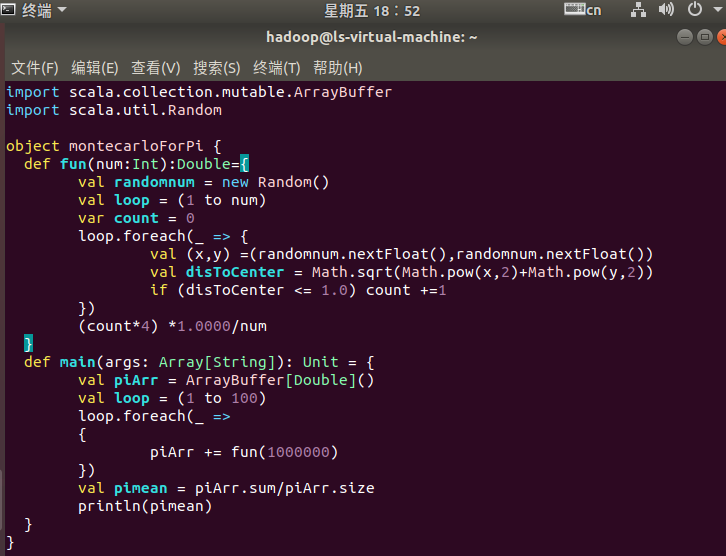Click the line 'import scala.util.Random'
Image resolution: width=726 pixels, height=556 pixels.
[114, 110]
